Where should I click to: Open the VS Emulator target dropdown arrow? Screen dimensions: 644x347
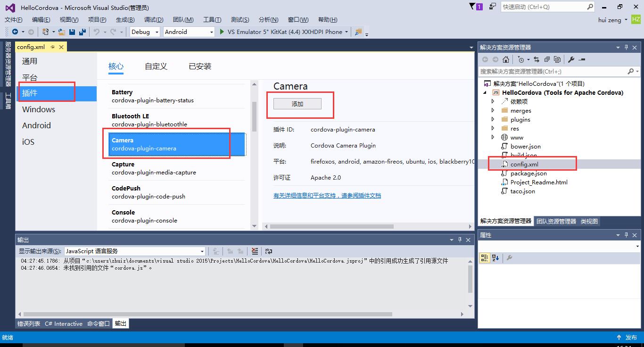click(347, 32)
